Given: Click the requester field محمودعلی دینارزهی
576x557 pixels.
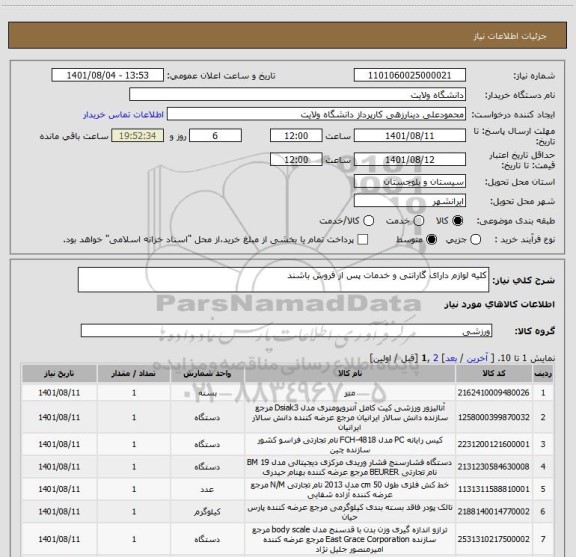Looking at the screenshot, I should 316,114.
